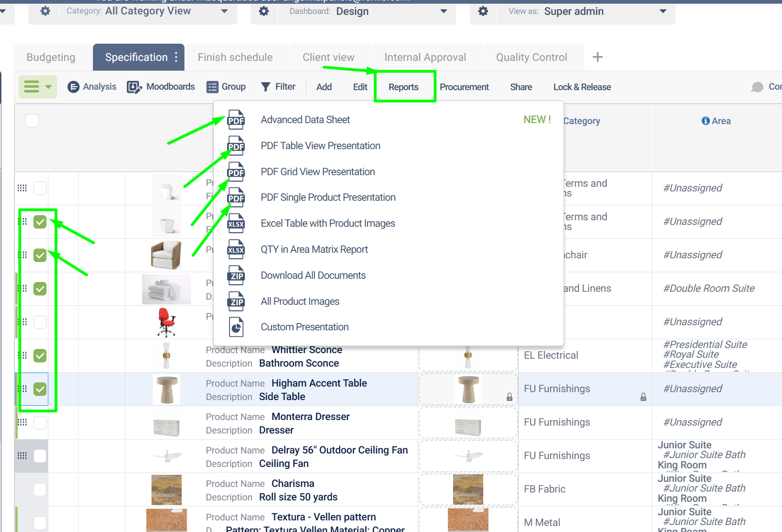Uncheck the Higham Accent Table row
Image resolution: width=782 pixels, height=532 pixels.
click(x=40, y=389)
